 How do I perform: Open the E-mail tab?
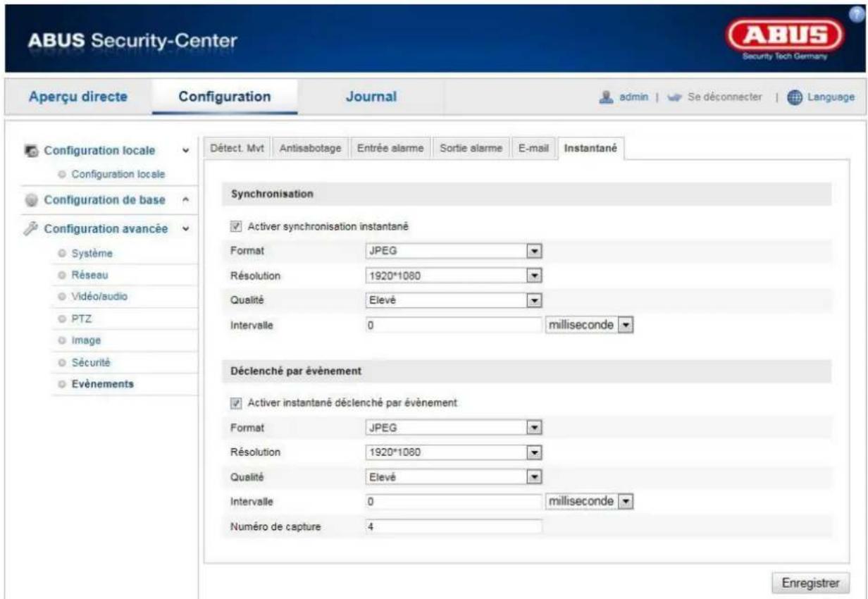click(533, 147)
